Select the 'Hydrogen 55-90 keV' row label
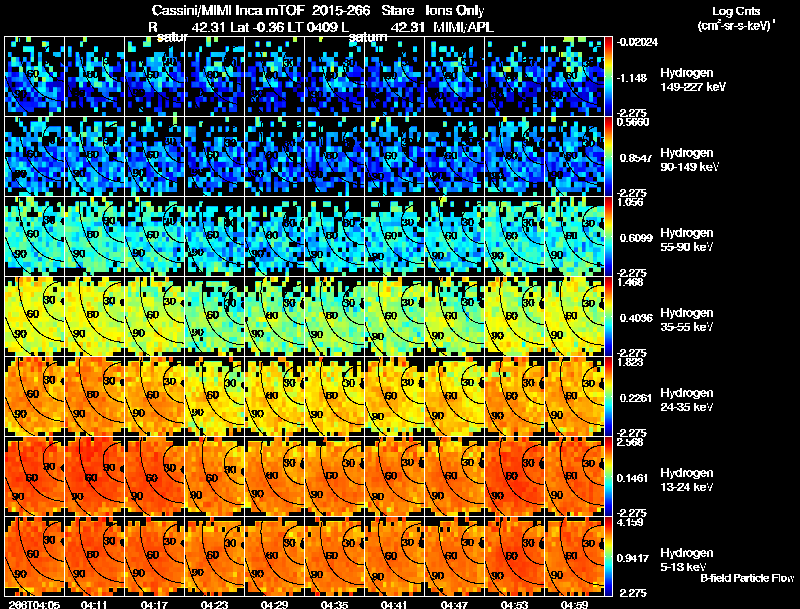Screen dimensions: 800x609 (687, 240)
